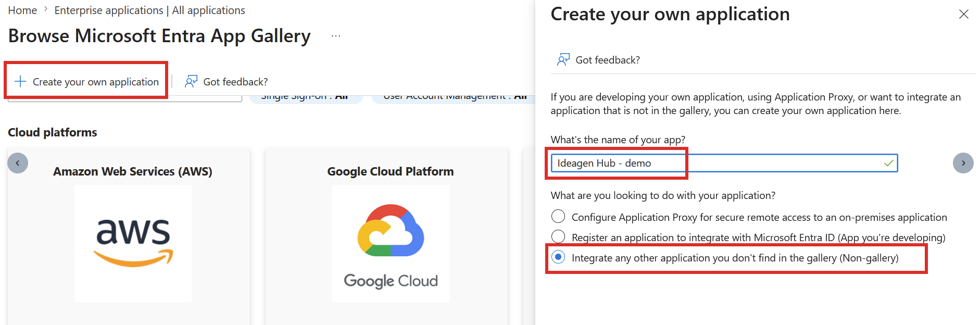The image size is (980, 325).
Task: Select the Google Cloud logo tile
Action: pyautogui.click(x=391, y=243)
